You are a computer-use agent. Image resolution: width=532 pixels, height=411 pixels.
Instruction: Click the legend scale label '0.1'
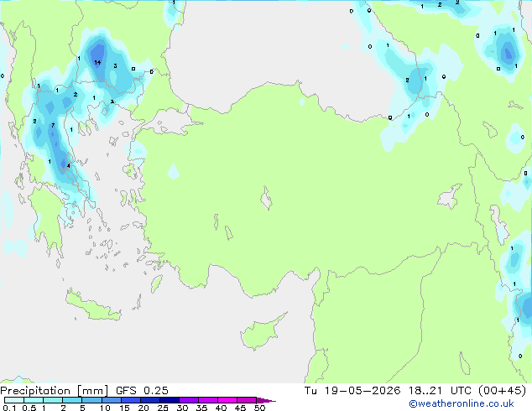click(9, 408)
